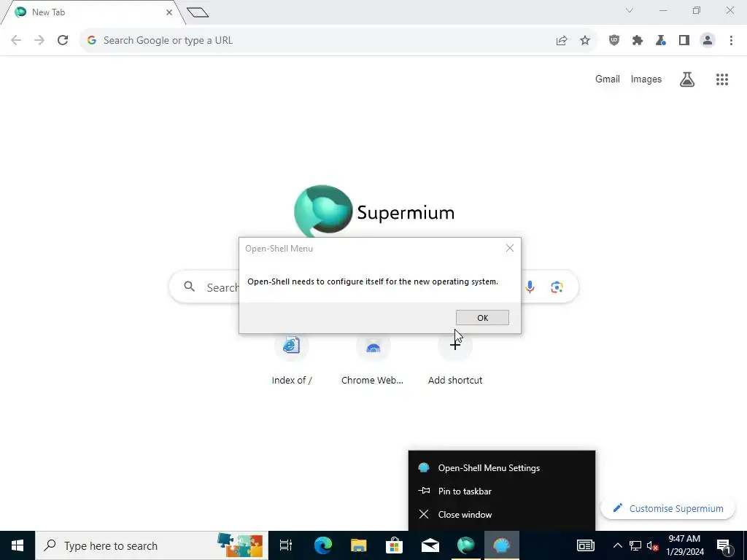Open the Gmail link
This screenshot has width=747, height=560.
[x=608, y=79]
